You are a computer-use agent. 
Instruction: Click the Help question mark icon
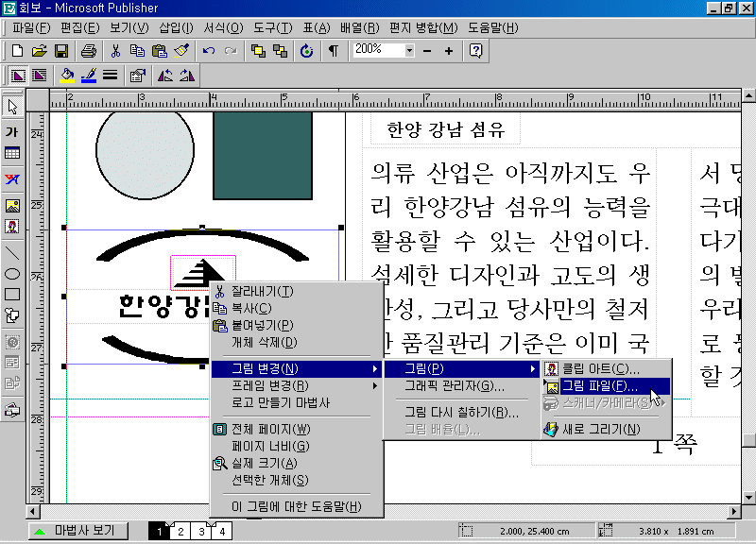[476, 51]
